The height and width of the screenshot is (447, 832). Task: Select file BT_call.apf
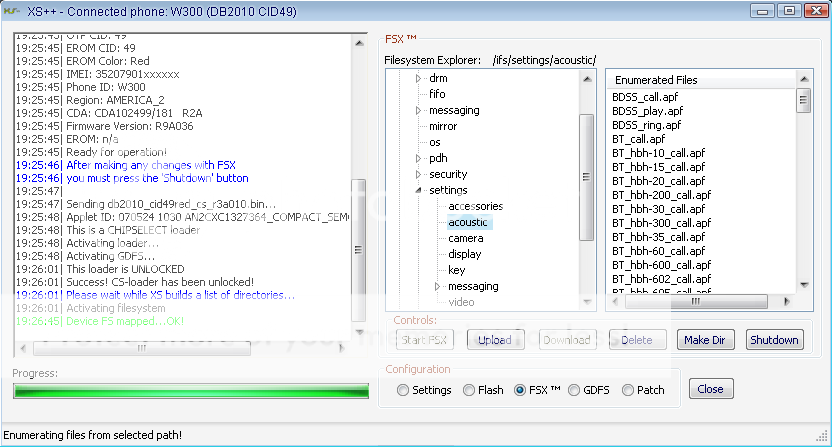(x=638, y=139)
